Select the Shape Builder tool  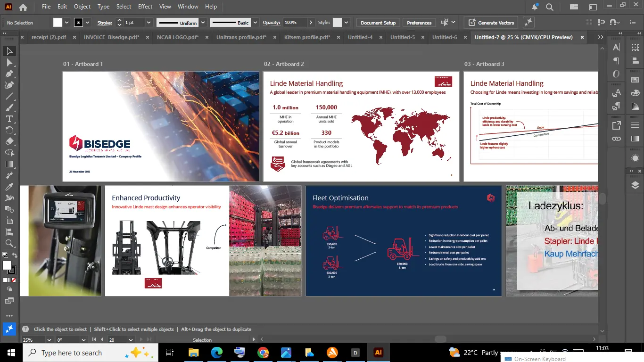point(9,153)
